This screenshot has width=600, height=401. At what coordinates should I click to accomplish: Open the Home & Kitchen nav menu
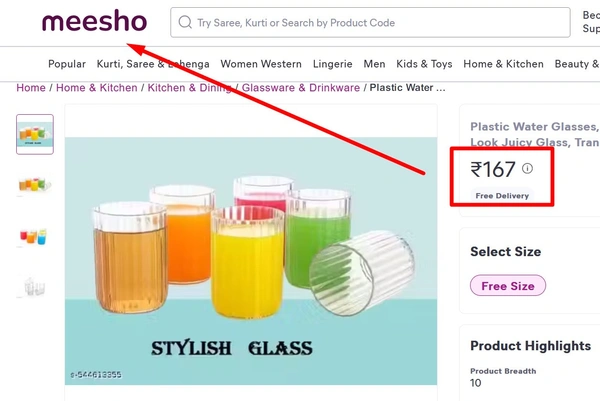(503, 64)
